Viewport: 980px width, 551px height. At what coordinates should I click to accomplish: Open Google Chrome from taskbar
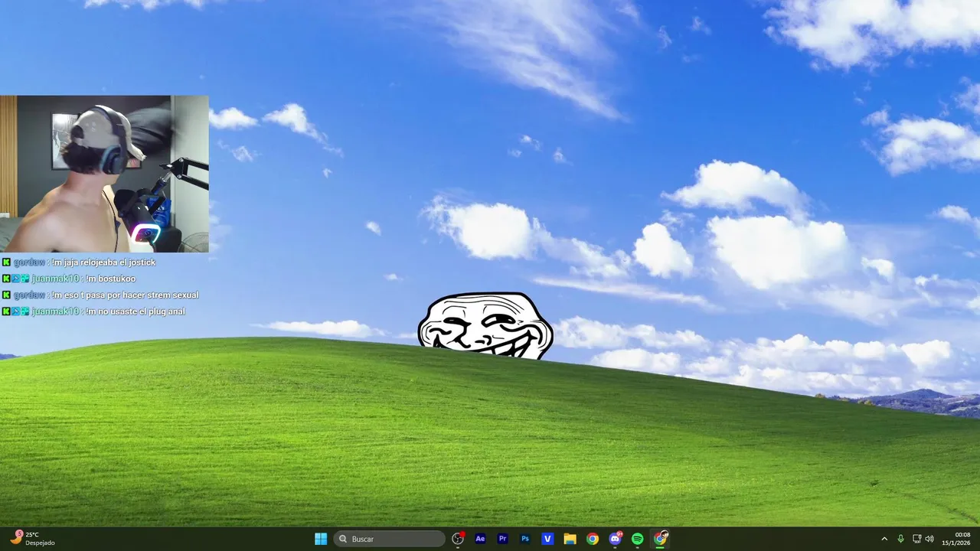click(x=593, y=539)
